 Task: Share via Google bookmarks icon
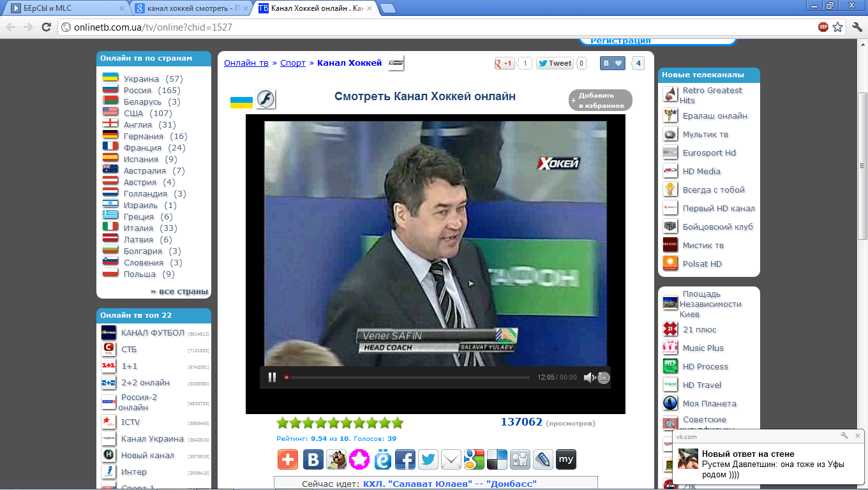[x=474, y=459]
